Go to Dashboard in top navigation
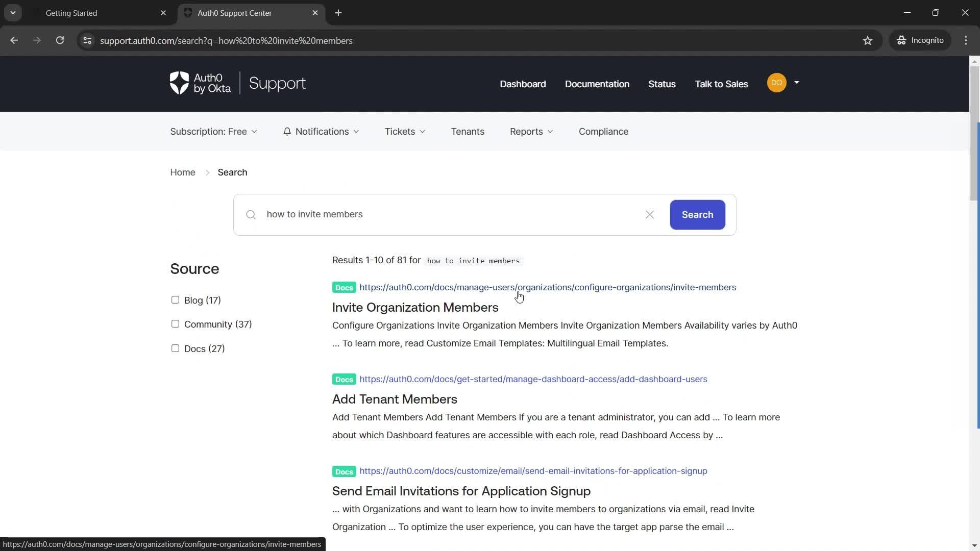This screenshot has height=551, width=980. coord(523,84)
